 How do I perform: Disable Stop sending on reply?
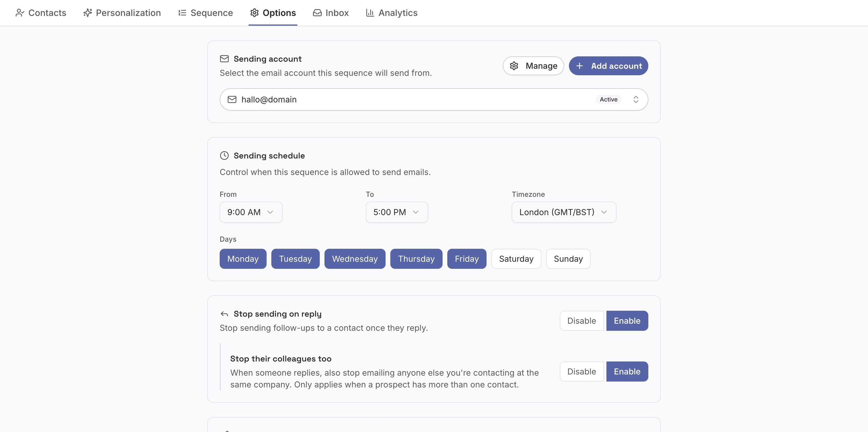tap(582, 320)
